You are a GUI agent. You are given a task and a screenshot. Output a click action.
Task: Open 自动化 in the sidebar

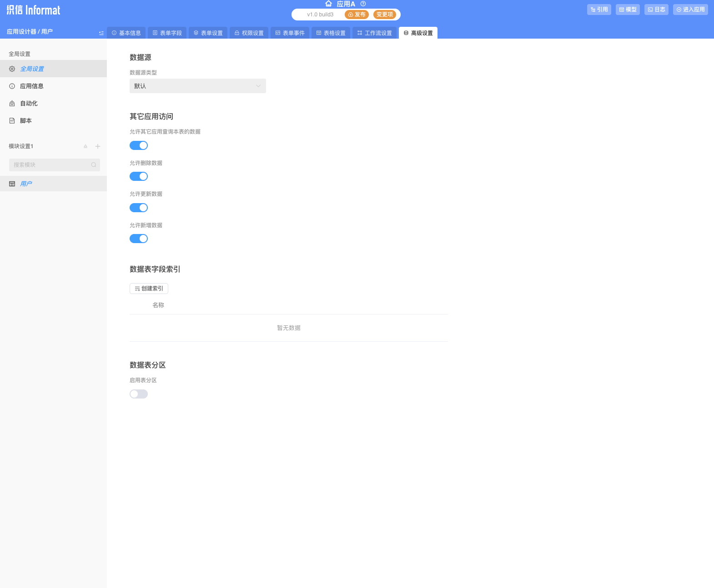point(29,104)
